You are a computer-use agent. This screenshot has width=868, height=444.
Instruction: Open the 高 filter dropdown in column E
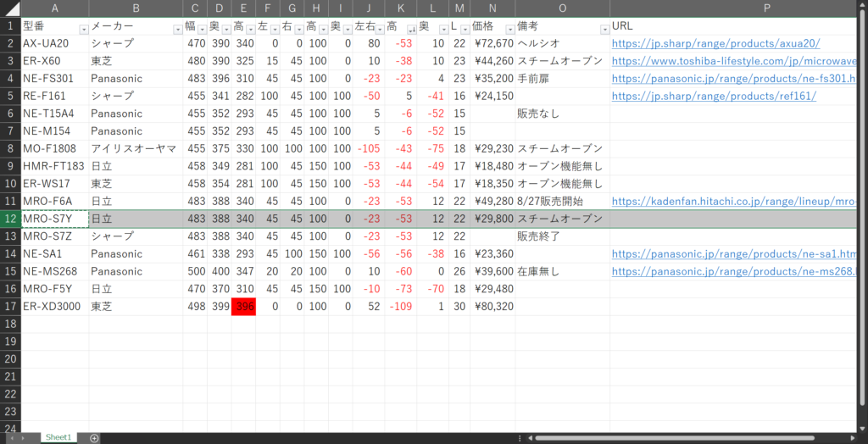(250, 30)
